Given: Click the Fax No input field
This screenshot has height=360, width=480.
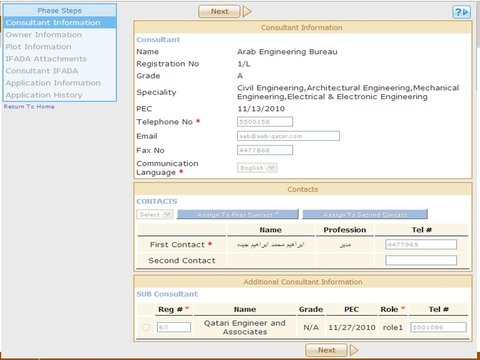Looking at the screenshot, I should [x=265, y=150].
